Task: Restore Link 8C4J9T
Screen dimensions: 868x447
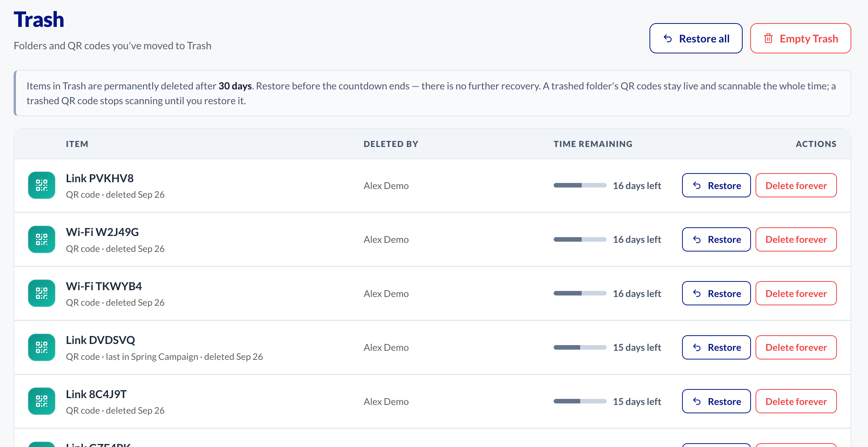Action: (x=717, y=401)
